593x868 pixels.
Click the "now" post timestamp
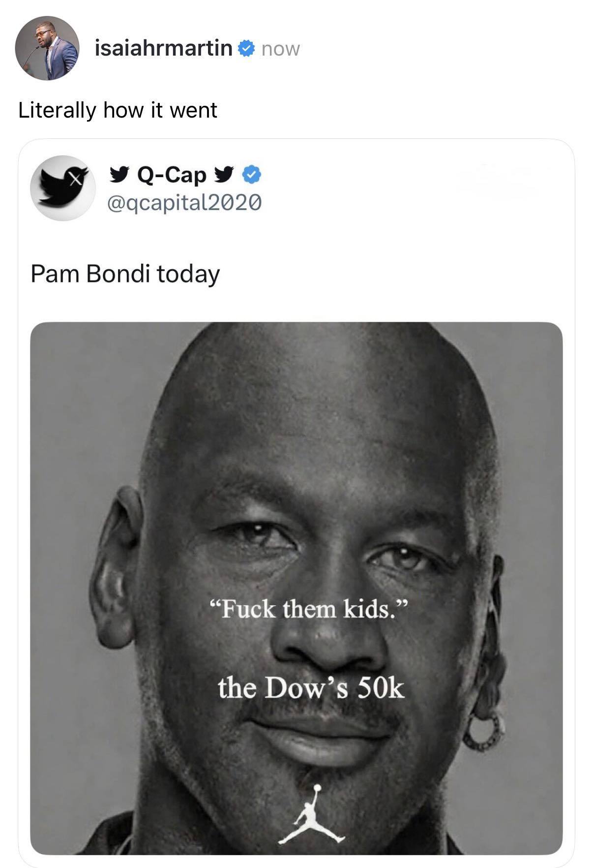280,49
